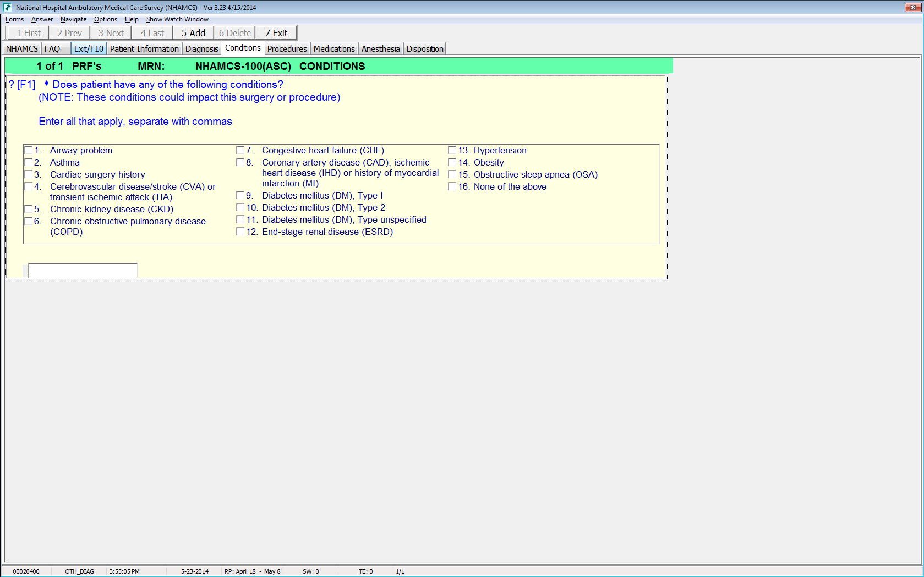Click the 3:55:05 PM time in status bar
924x577 pixels.
[x=124, y=571]
